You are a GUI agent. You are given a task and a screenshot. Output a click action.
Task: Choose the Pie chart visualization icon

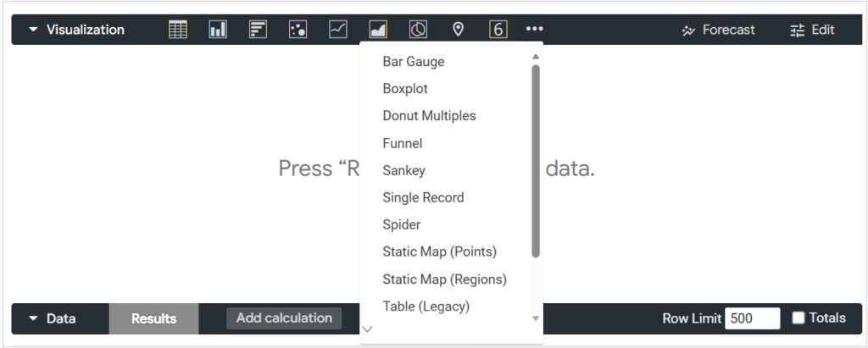pyautogui.click(x=418, y=30)
